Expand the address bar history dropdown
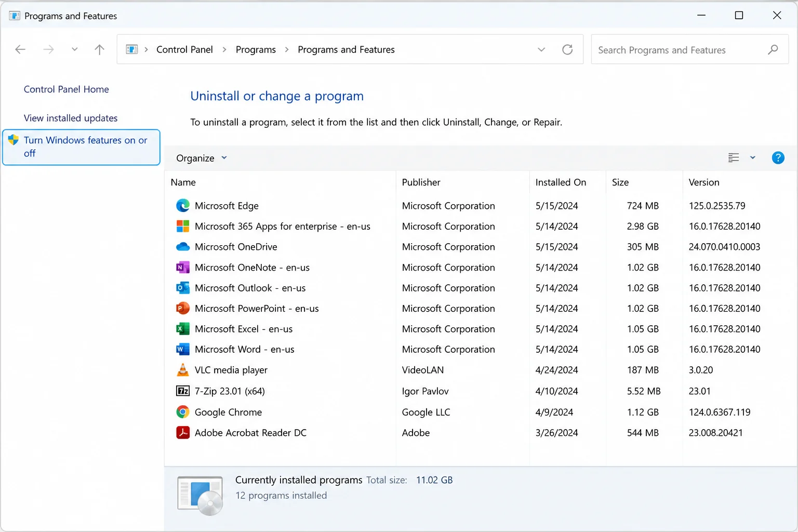The image size is (798, 532). click(541, 49)
